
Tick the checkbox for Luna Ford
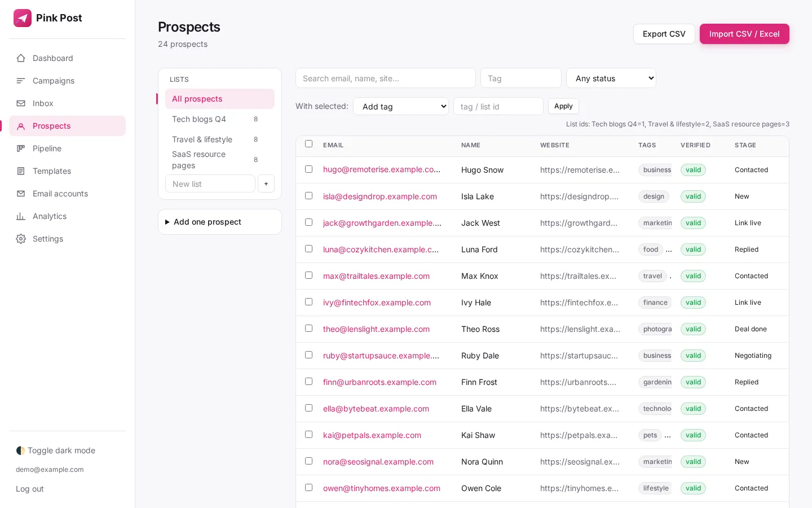(308, 249)
